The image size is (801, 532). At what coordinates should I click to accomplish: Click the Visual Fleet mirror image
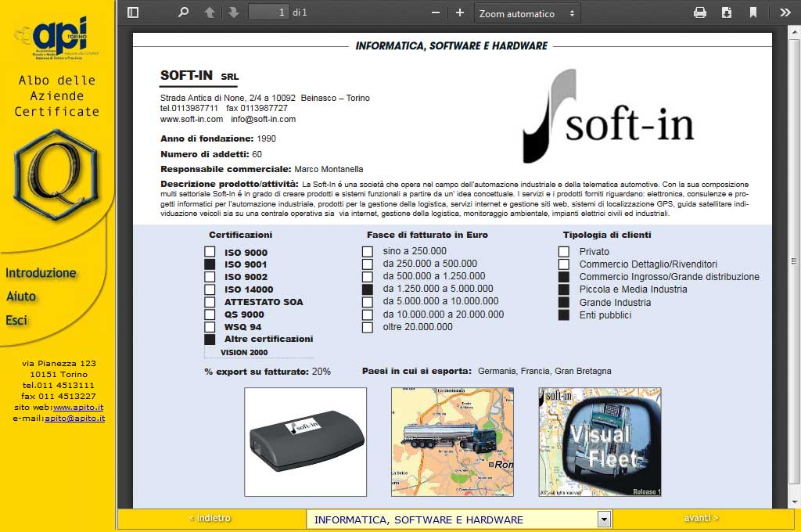(x=600, y=442)
